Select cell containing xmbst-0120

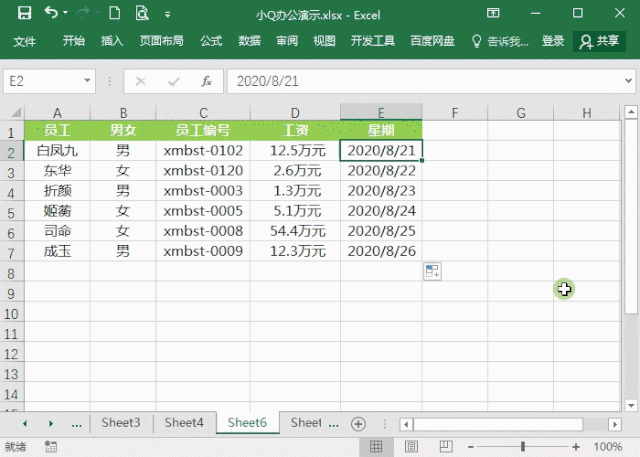(x=203, y=171)
